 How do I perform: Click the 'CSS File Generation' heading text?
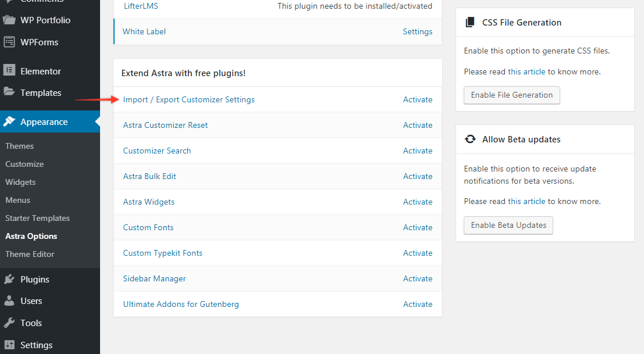[x=522, y=23]
